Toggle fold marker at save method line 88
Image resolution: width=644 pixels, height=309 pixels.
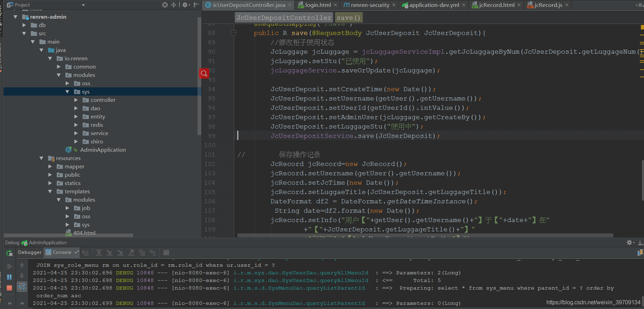(234, 33)
